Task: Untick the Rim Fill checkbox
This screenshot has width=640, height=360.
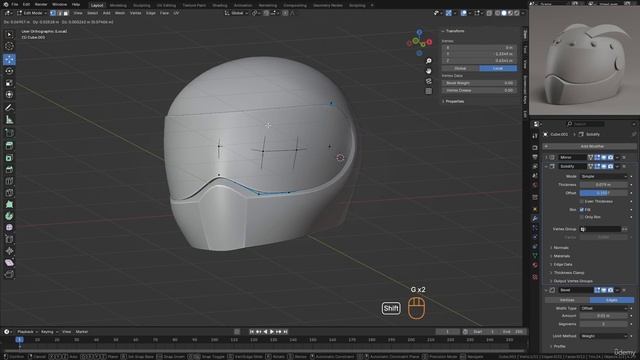Action: (x=582, y=209)
